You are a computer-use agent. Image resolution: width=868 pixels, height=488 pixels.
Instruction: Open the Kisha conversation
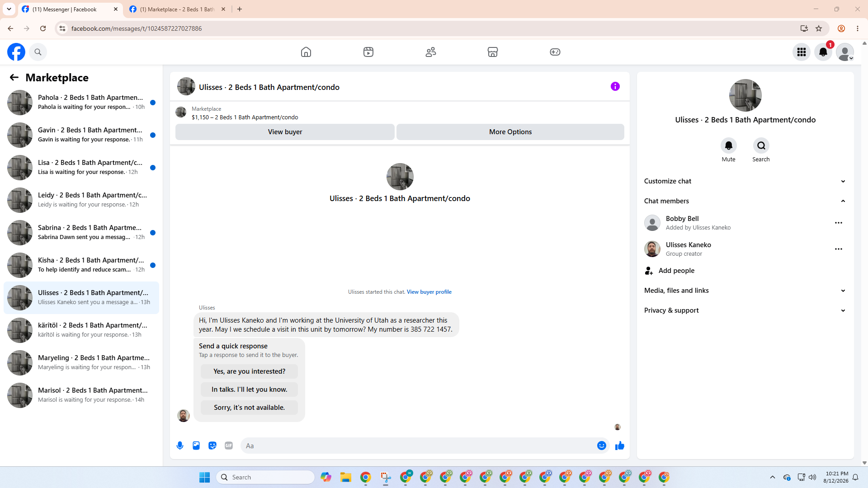click(81, 265)
